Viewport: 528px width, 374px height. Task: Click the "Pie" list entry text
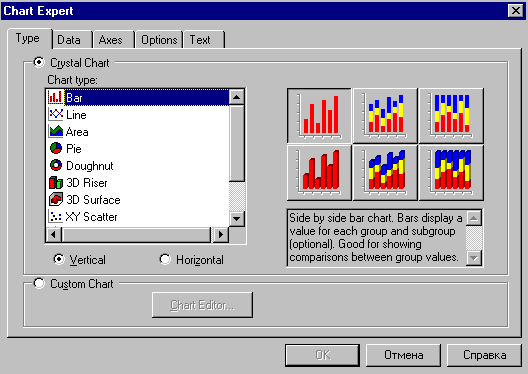(x=74, y=148)
